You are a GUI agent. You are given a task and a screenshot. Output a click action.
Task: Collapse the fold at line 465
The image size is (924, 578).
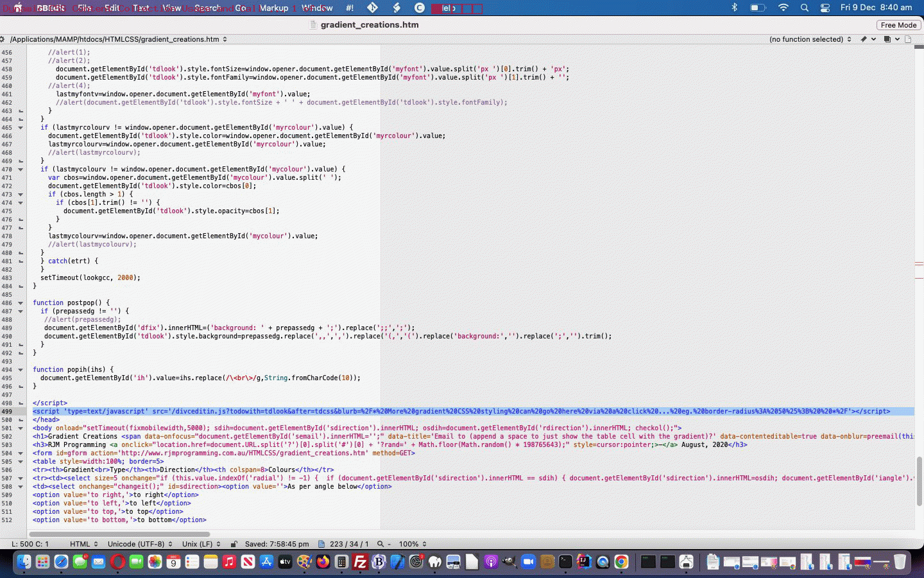pos(21,127)
